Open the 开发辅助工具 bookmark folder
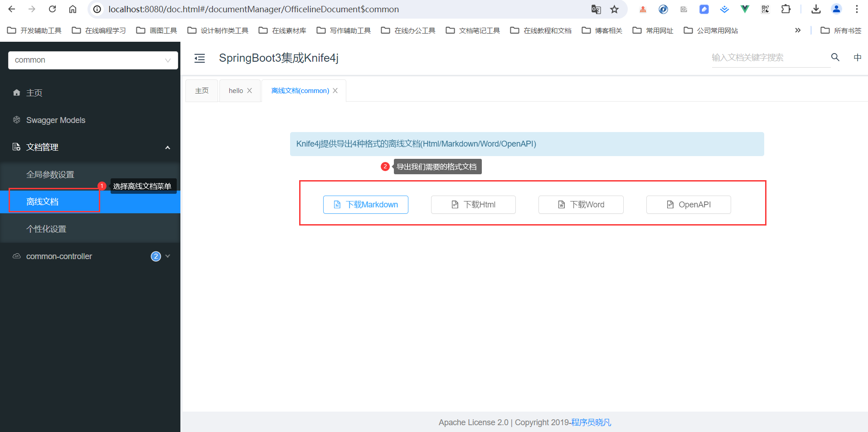Viewport: 868px width, 432px height. point(34,30)
